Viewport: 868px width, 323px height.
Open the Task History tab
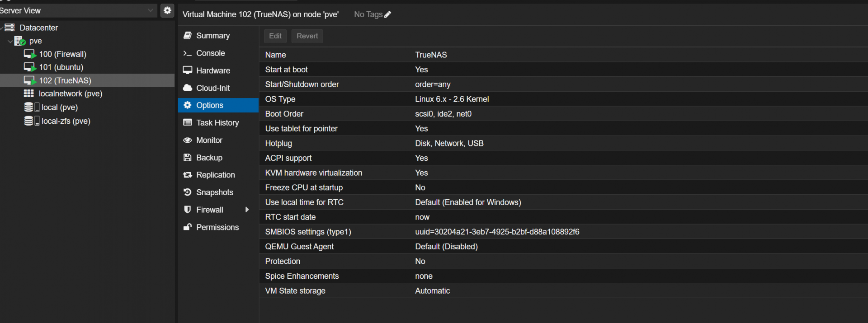coord(218,123)
